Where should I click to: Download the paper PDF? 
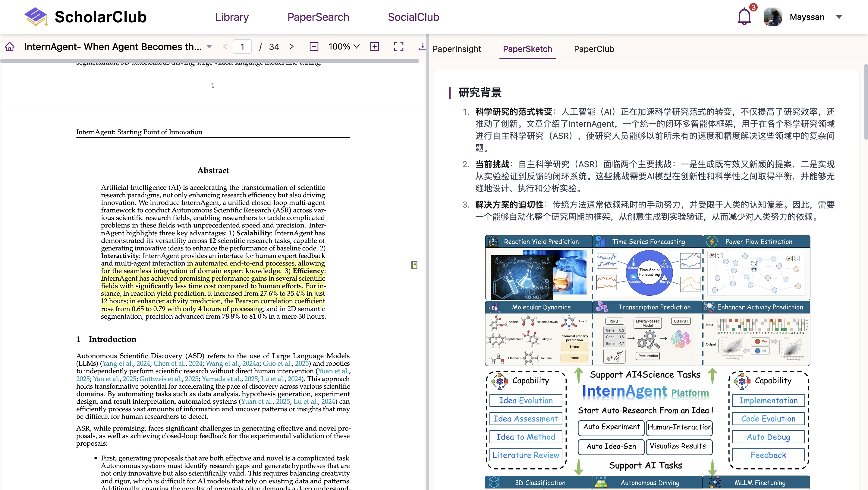[x=422, y=46]
